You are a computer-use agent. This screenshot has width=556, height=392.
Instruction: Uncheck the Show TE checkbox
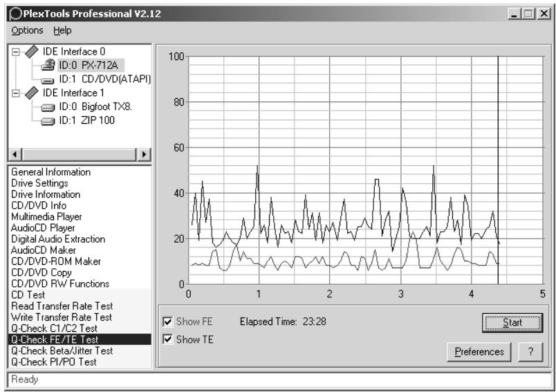pyautogui.click(x=167, y=339)
